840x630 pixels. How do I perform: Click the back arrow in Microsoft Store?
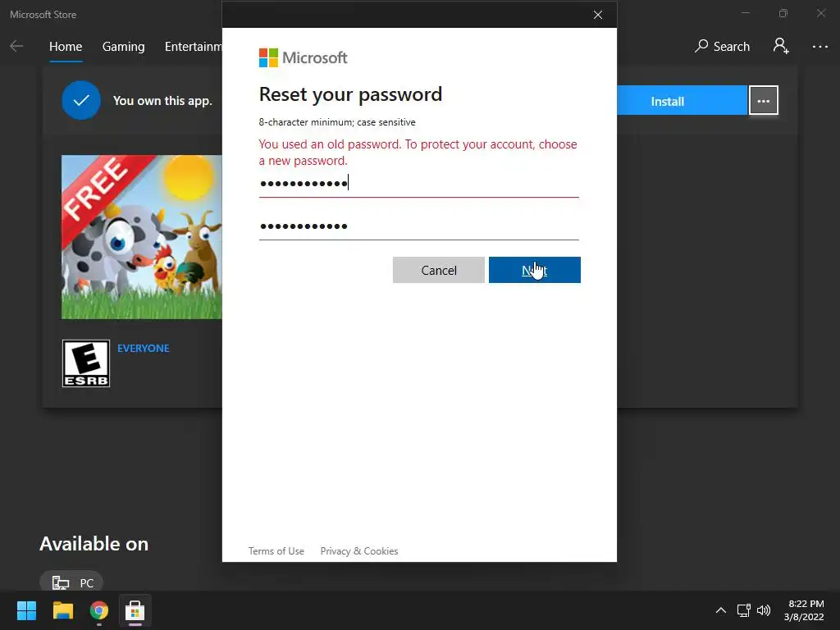click(x=16, y=46)
